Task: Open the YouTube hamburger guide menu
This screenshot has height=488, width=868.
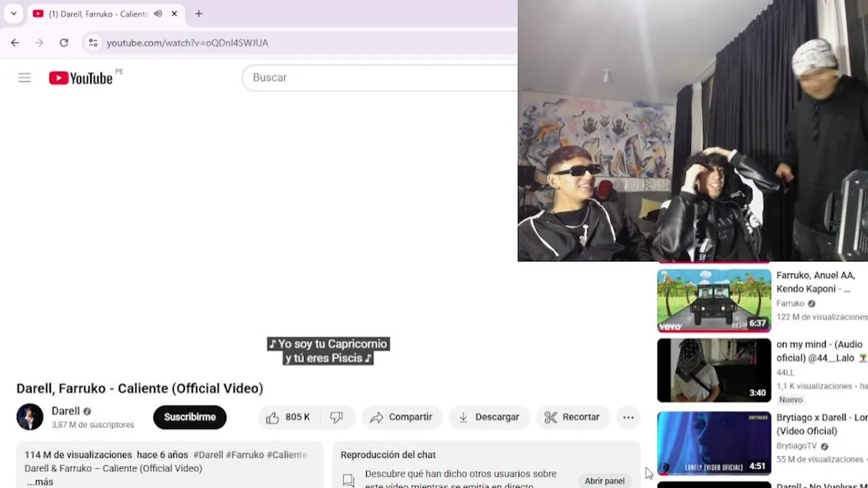Action: (24, 78)
